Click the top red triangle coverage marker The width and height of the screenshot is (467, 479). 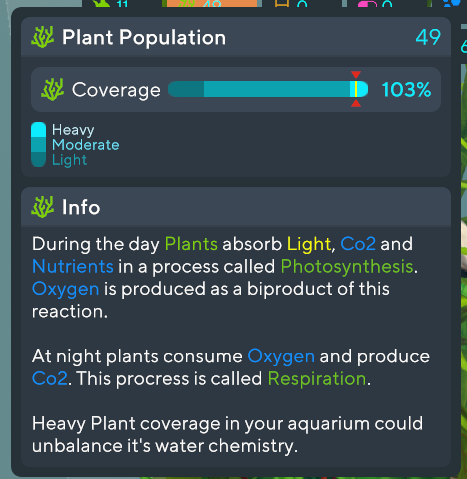(x=356, y=74)
